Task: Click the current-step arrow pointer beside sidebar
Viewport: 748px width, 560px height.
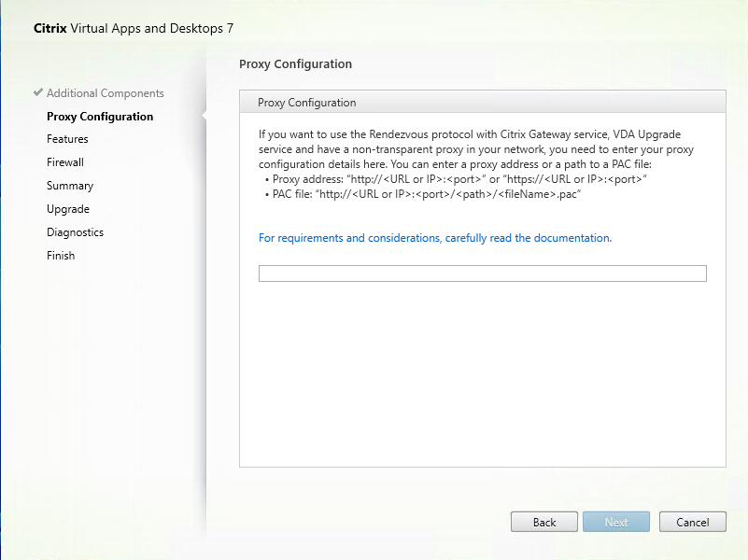Action: coord(203,117)
